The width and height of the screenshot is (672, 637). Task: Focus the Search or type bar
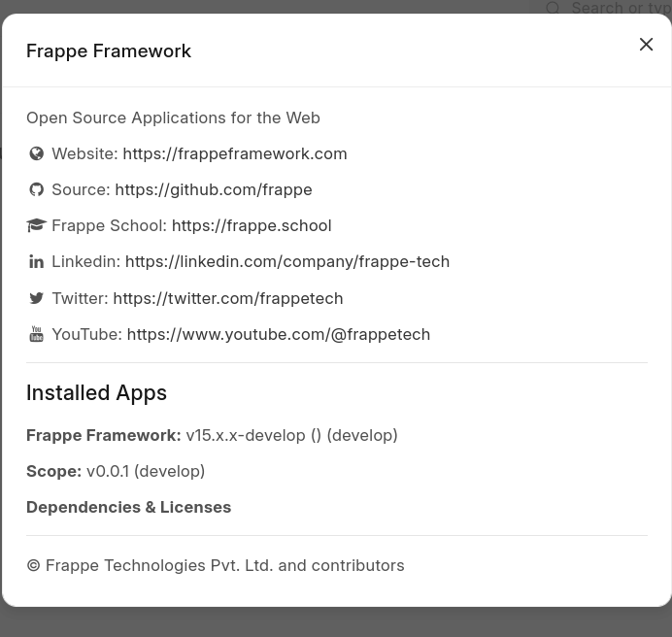pyautogui.click(x=620, y=8)
